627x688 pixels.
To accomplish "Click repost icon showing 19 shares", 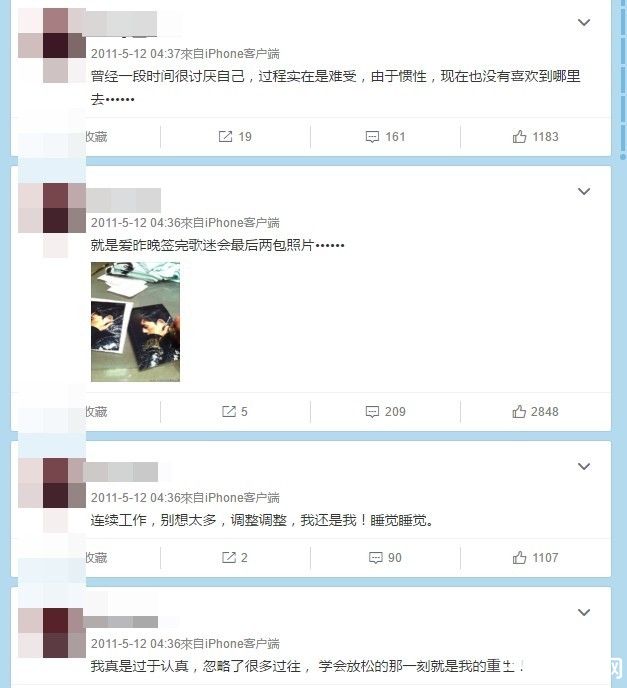I will pos(235,137).
